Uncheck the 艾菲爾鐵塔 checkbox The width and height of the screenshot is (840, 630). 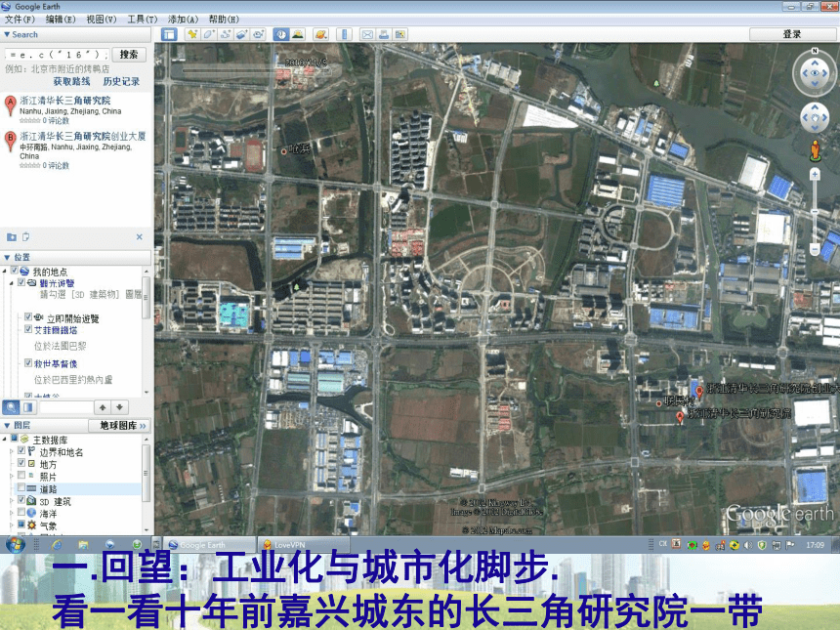point(28,329)
